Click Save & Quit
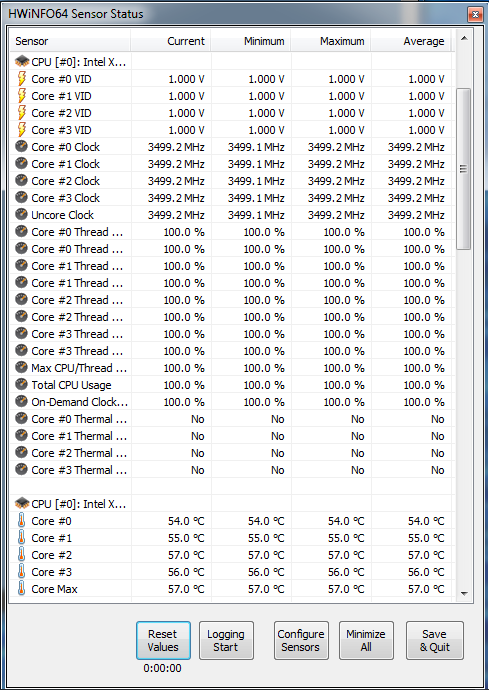This screenshot has height=690, width=489. [434, 640]
